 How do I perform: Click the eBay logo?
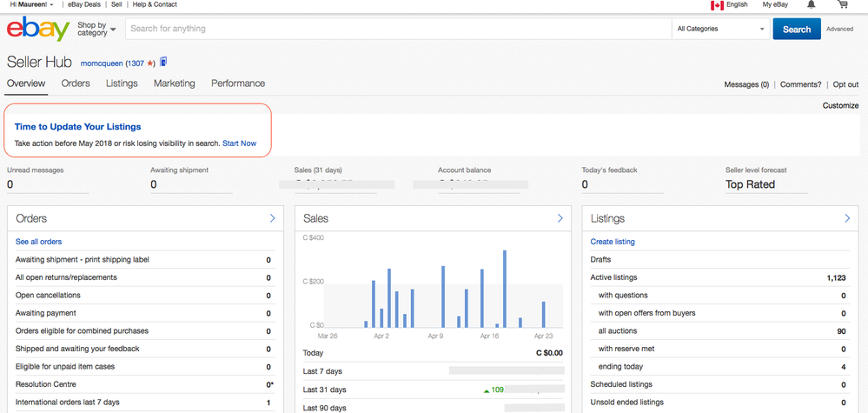click(37, 30)
